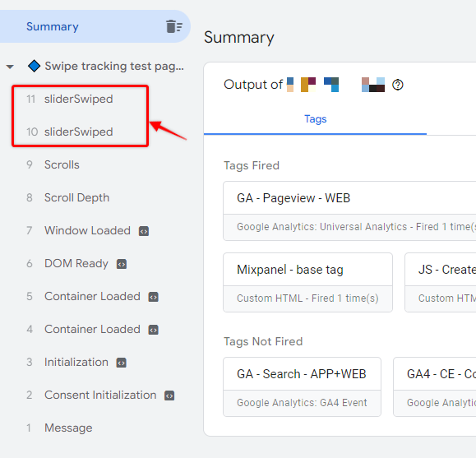Open the GA - Search - APP+WEB tag
476x458 pixels.
[302, 387]
